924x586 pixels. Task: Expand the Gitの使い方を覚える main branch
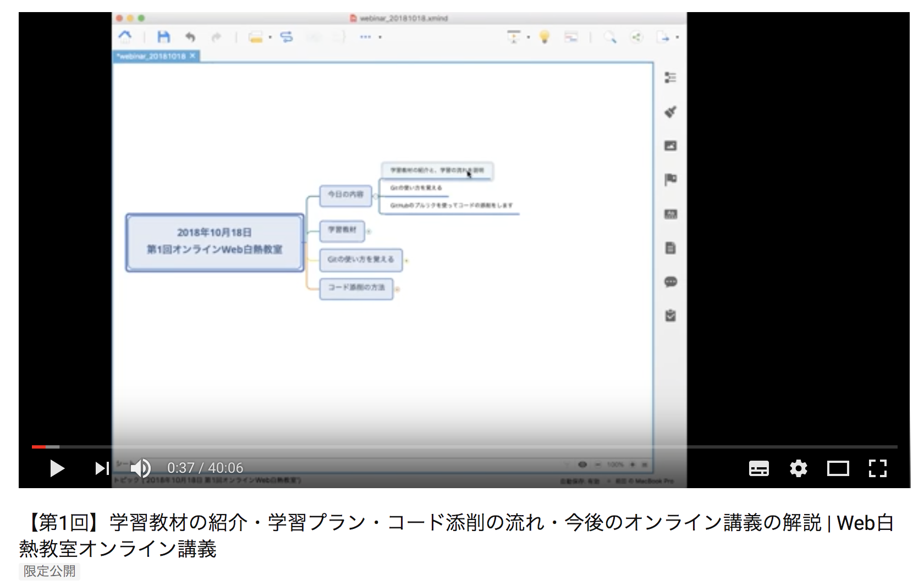pos(406,261)
